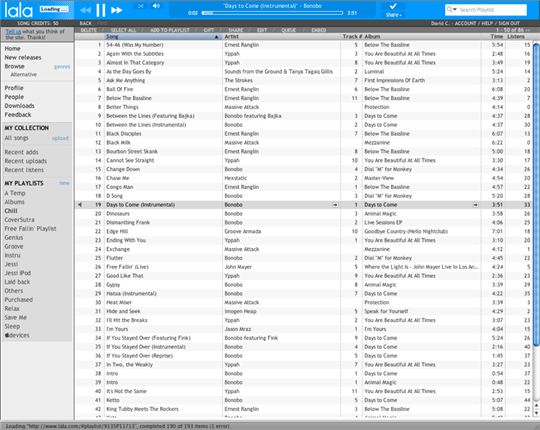Viewport: 540px width, 430px height.
Task: Click arrow icon next to Bonobo row 19
Action: (335, 205)
